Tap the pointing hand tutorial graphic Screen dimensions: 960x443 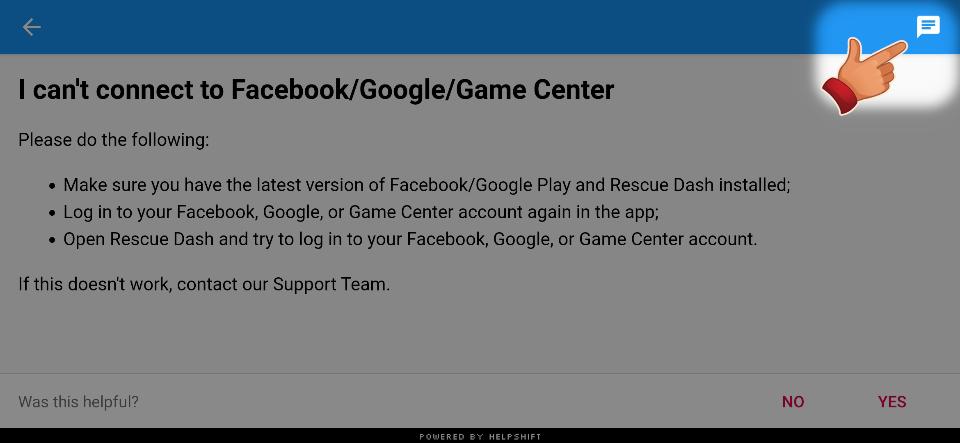(x=864, y=76)
